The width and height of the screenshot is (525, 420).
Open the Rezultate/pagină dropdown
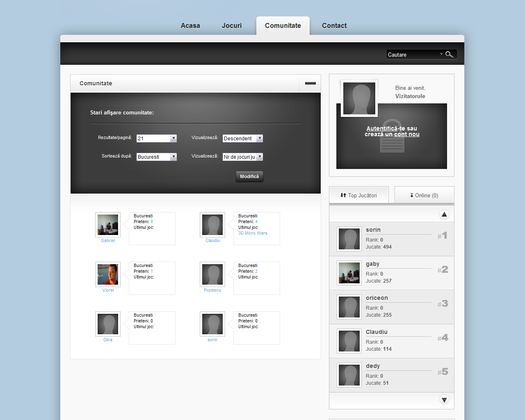[157, 139]
